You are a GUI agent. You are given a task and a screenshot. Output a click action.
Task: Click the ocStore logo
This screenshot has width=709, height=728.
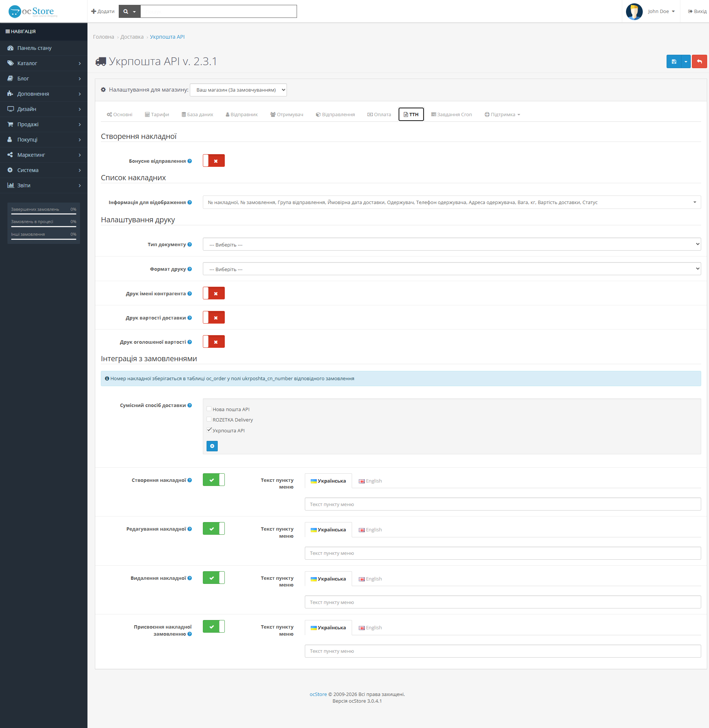(x=33, y=11)
